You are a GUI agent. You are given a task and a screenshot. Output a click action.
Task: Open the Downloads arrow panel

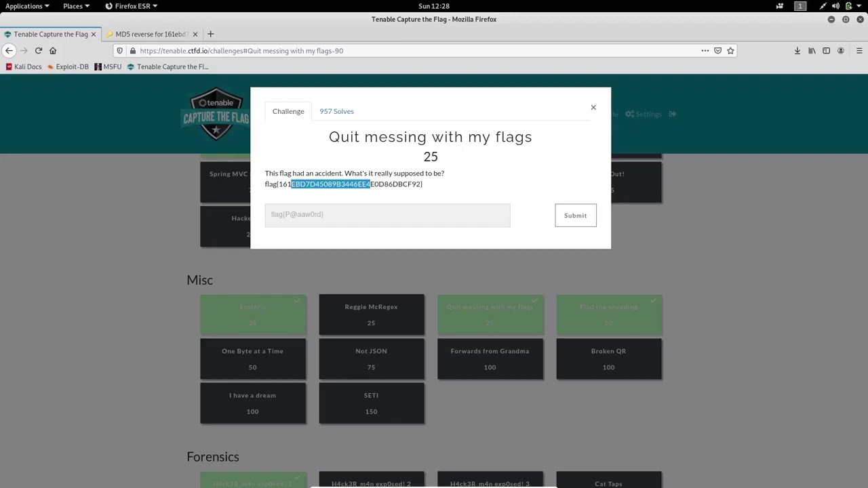[x=797, y=51]
